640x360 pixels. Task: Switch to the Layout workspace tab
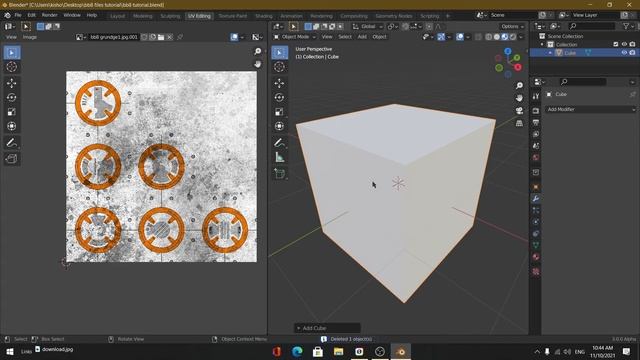click(118, 16)
